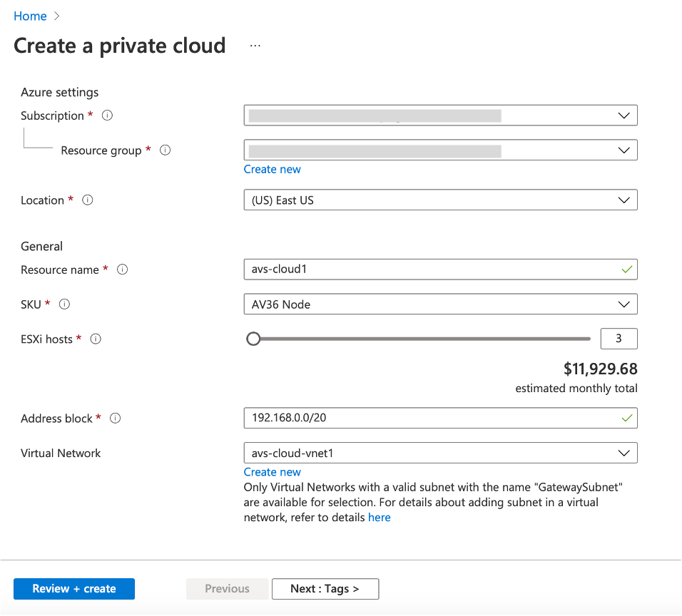Click the ESXi hosts slider handle
The image size is (682, 616).
click(253, 339)
